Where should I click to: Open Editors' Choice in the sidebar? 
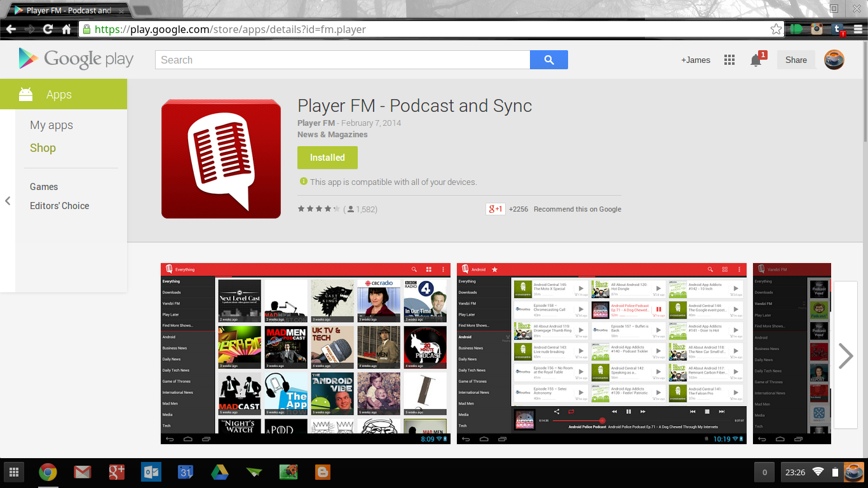coord(60,206)
